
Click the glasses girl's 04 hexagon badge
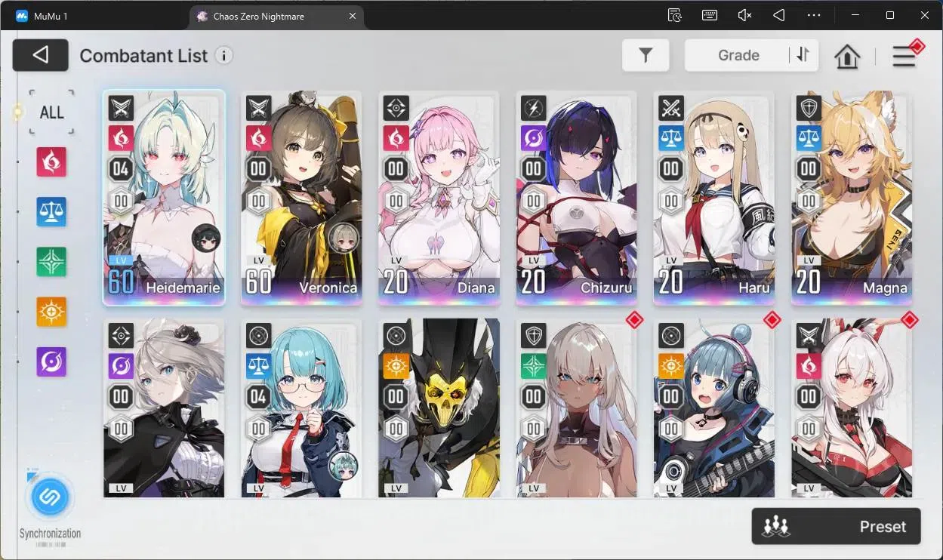tap(258, 396)
